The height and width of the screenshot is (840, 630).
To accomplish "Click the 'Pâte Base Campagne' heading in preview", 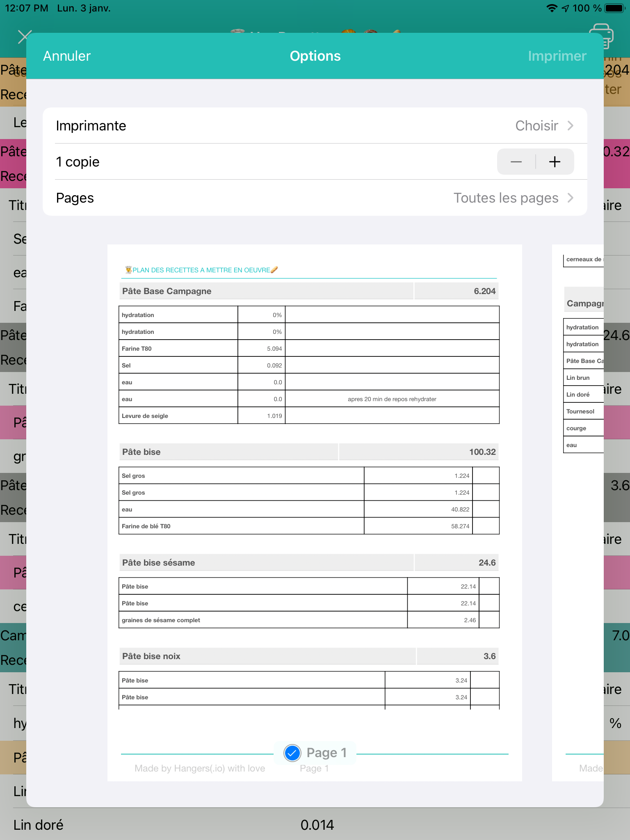I will pyautogui.click(x=167, y=291).
